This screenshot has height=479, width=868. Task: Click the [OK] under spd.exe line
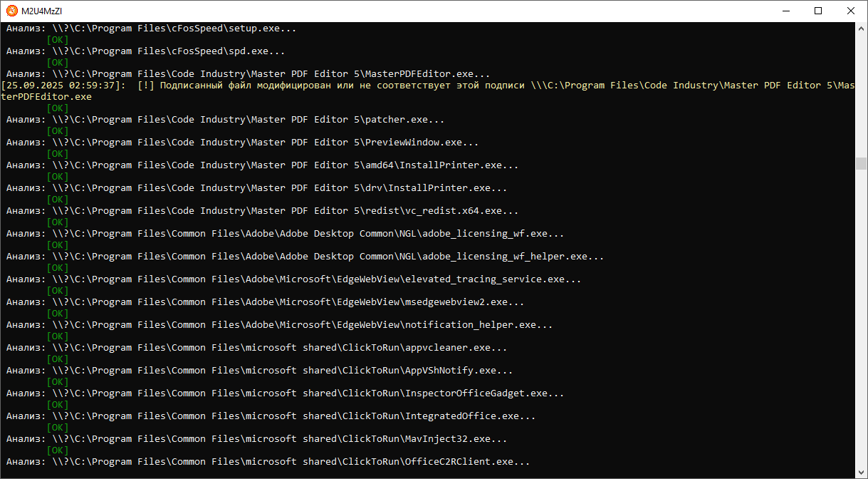58,63
